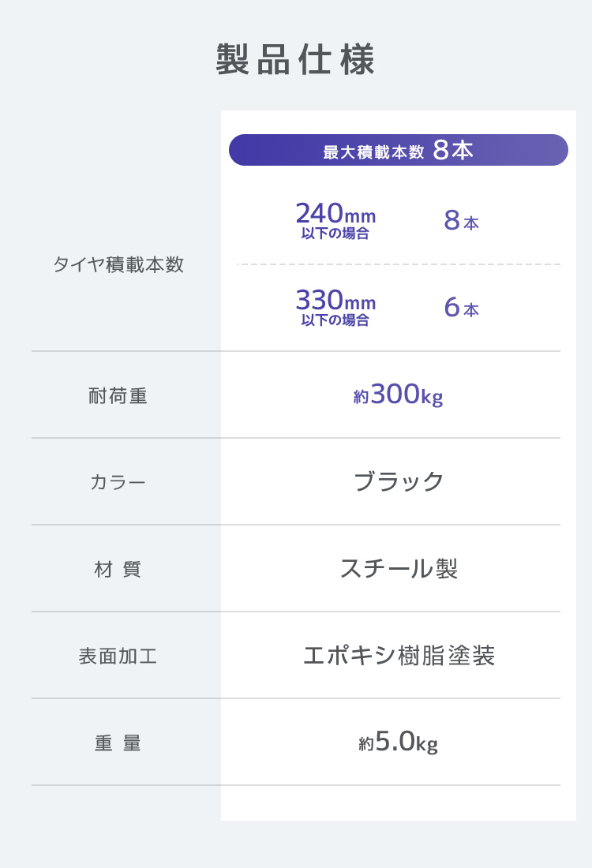The image size is (592, 868).
Task: Click the 製品仕様 page heading
Action: 295,61
